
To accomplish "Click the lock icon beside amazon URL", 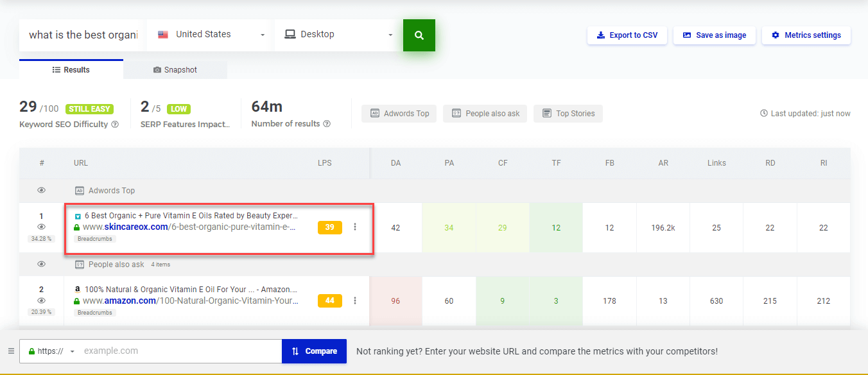I will coord(77,301).
